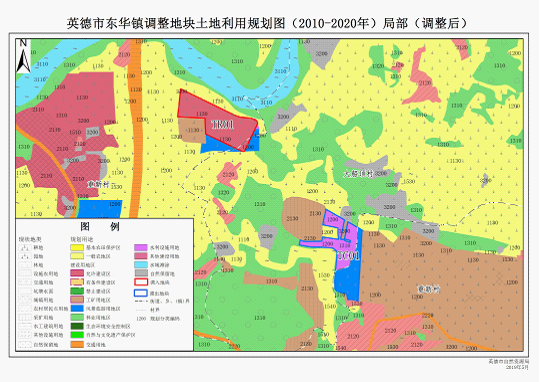Click the gray 自然保留地 legend swatch
The image size is (540, 382).
(x=141, y=273)
